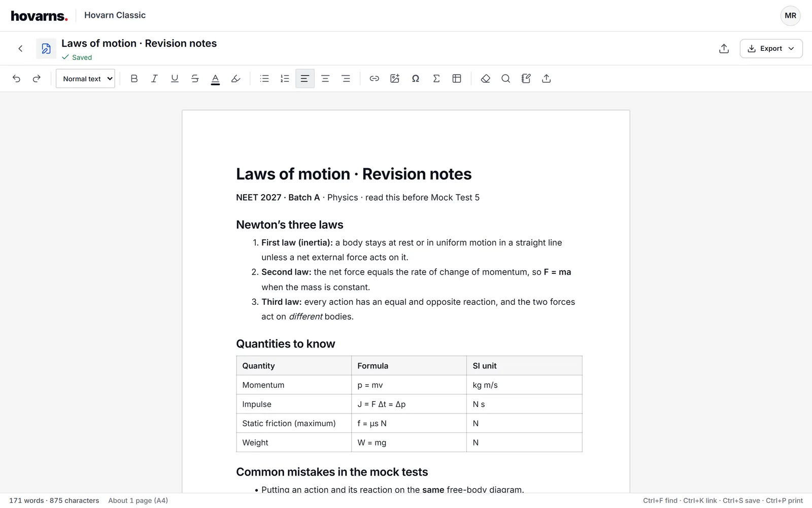Toggle Strikethrough formatting
812x508 pixels.
[195, 79]
